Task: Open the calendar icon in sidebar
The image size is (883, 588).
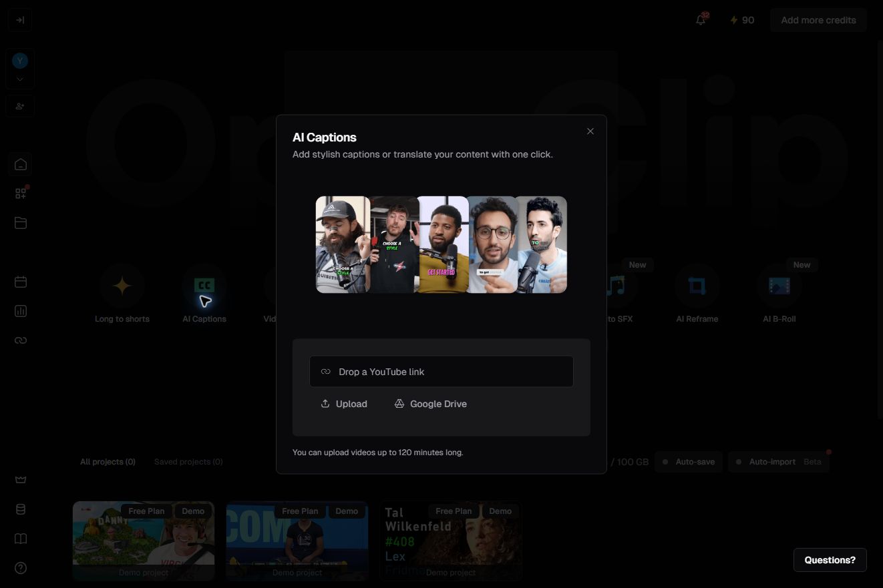Action: pyautogui.click(x=21, y=282)
